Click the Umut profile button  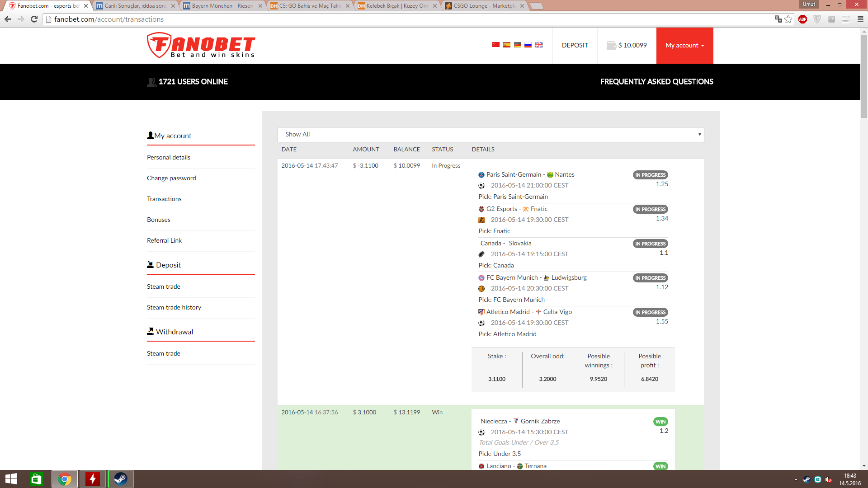tap(809, 4)
